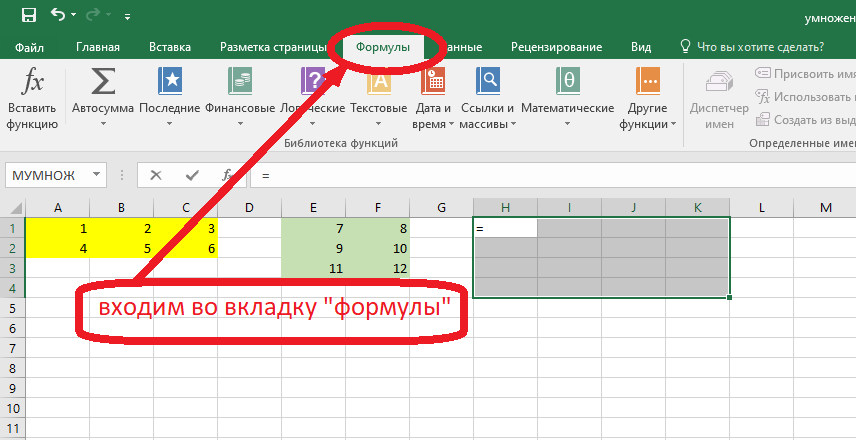856x440 pixels.
Task: Open the Дата и время calendar icon
Action: (x=432, y=82)
